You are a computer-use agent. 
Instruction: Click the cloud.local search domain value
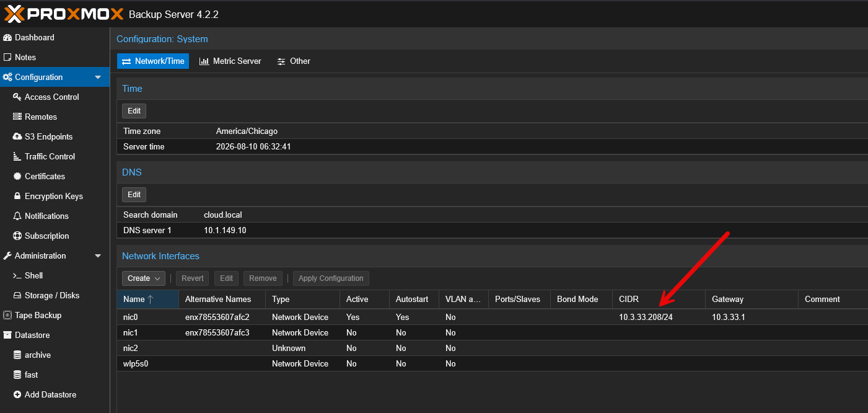(x=223, y=215)
